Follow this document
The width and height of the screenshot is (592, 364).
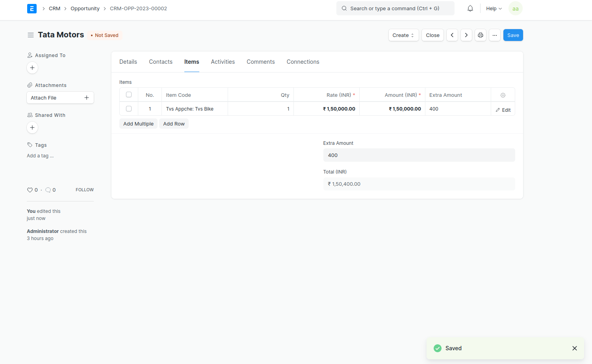(x=85, y=190)
